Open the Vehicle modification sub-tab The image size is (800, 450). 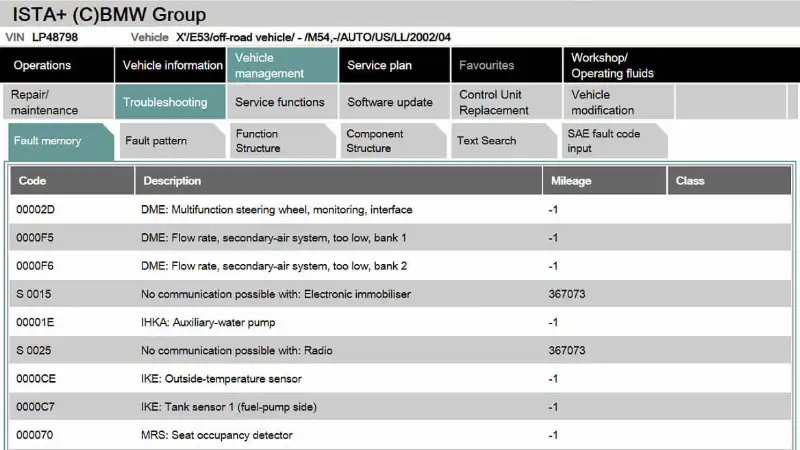click(619, 102)
